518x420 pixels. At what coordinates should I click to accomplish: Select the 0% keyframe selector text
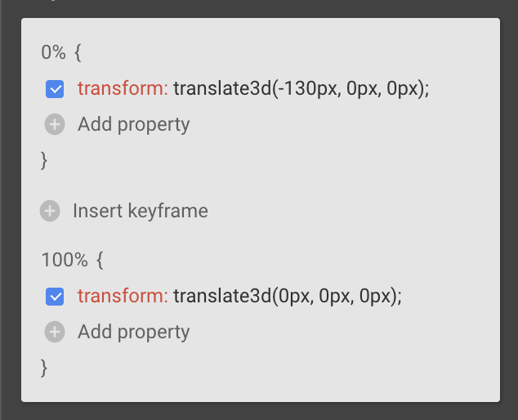pos(54,53)
